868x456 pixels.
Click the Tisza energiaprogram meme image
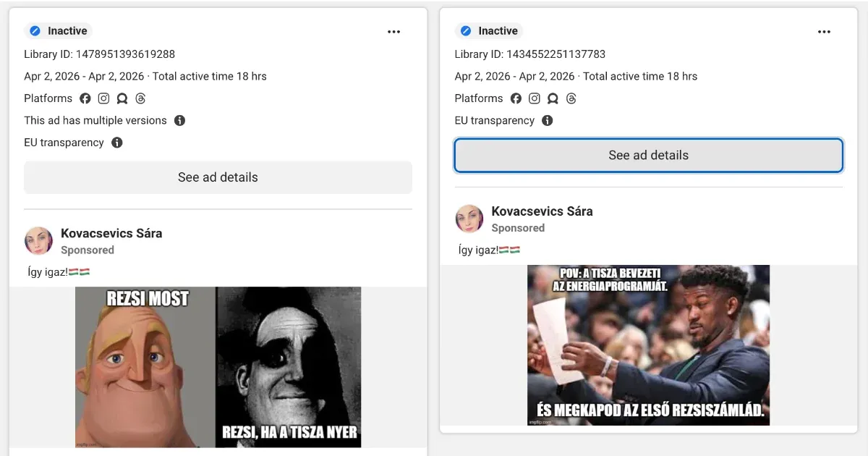coord(648,345)
